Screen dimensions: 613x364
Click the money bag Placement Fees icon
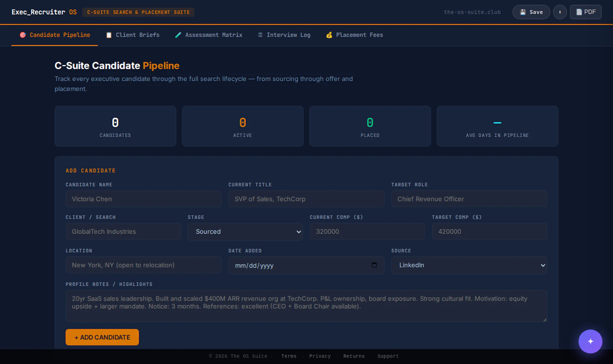(329, 35)
